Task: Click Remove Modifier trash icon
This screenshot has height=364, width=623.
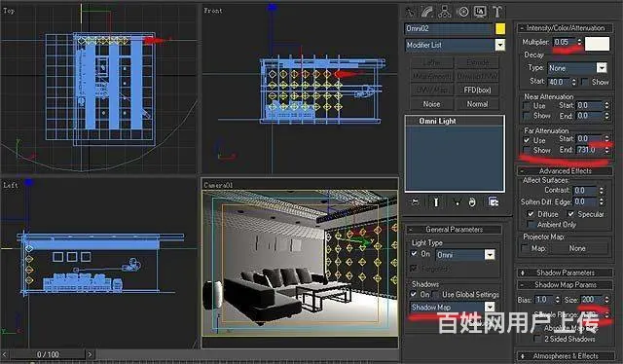Action: click(472, 202)
